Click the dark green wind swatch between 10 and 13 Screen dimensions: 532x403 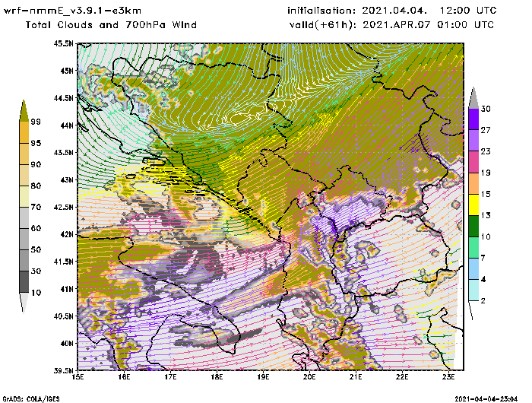(x=473, y=226)
